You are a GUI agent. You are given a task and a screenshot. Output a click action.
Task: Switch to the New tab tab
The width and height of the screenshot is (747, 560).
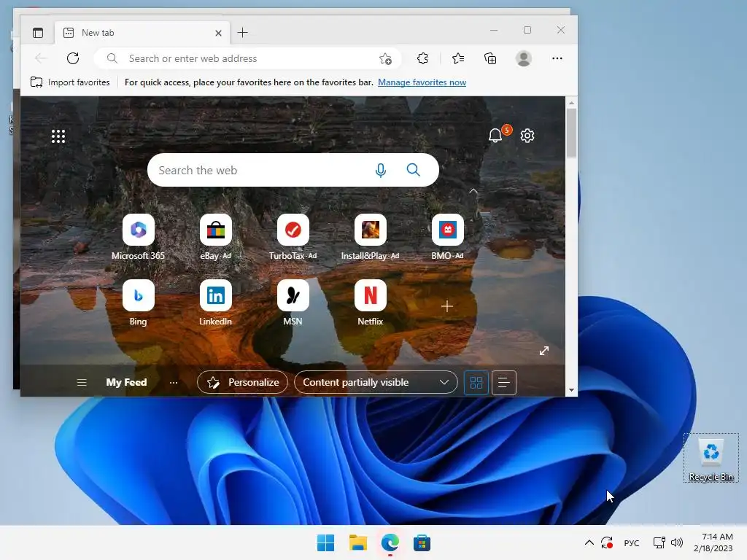142,33
